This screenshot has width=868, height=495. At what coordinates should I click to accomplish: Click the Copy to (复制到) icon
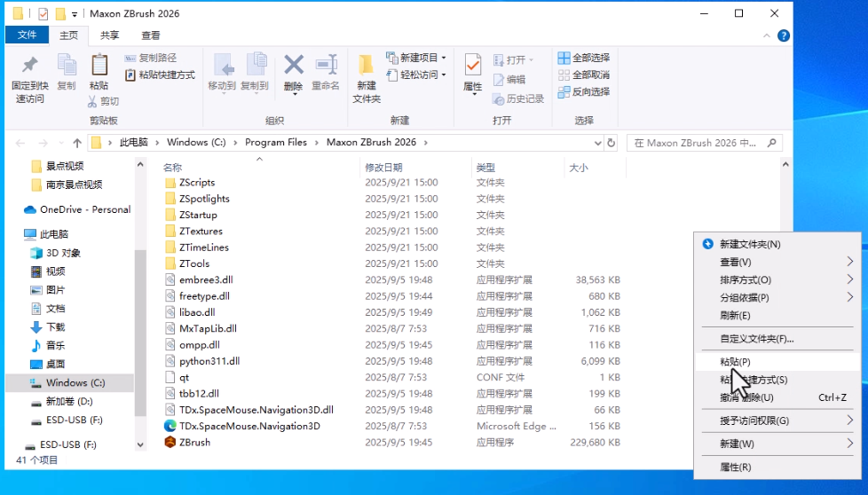pyautogui.click(x=256, y=66)
